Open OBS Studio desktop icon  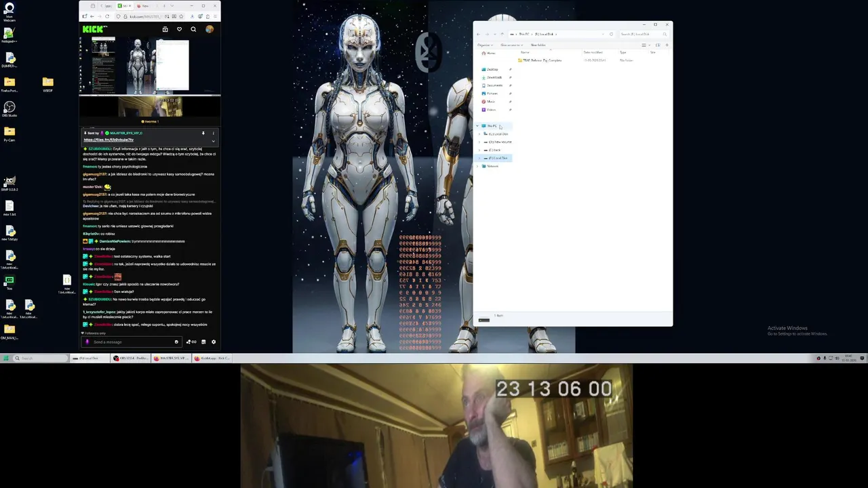pyautogui.click(x=9, y=110)
